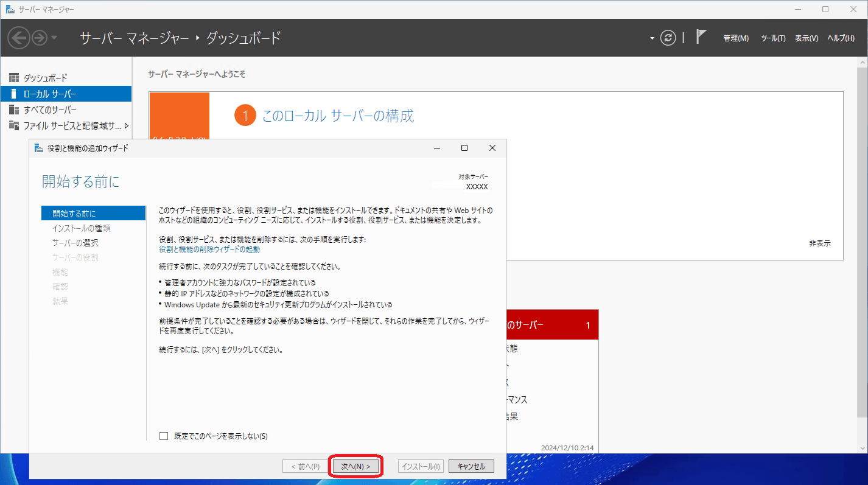Open the 管理(M) menu
The width and height of the screenshot is (868, 485).
click(x=735, y=38)
